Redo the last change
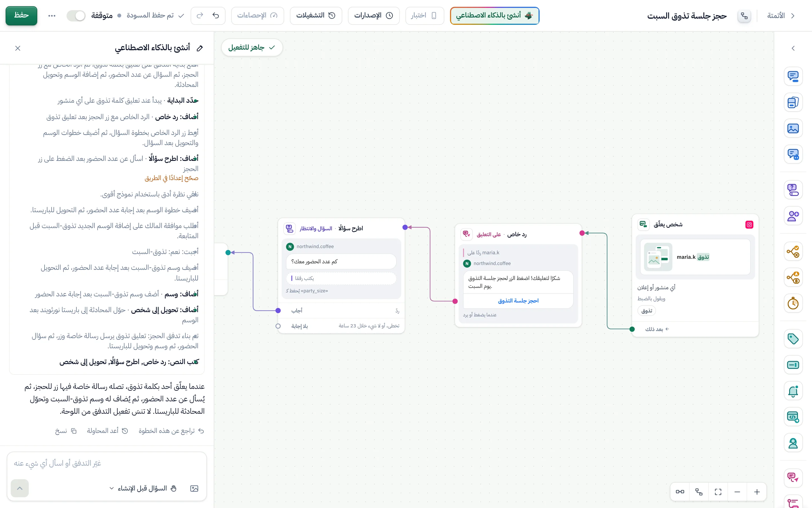Screen dimensions: 812x508 (200, 16)
